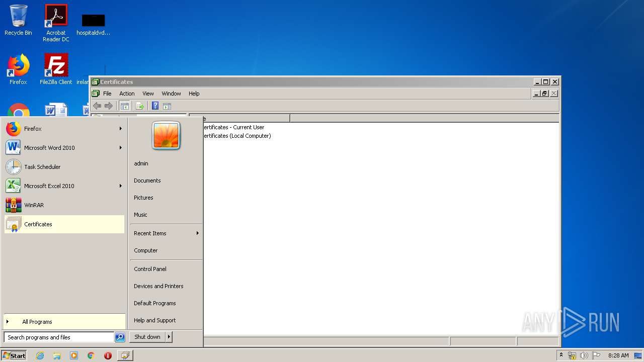Open Chrome from taskbar
This screenshot has height=362, width=644.
[x=91, y=355]
